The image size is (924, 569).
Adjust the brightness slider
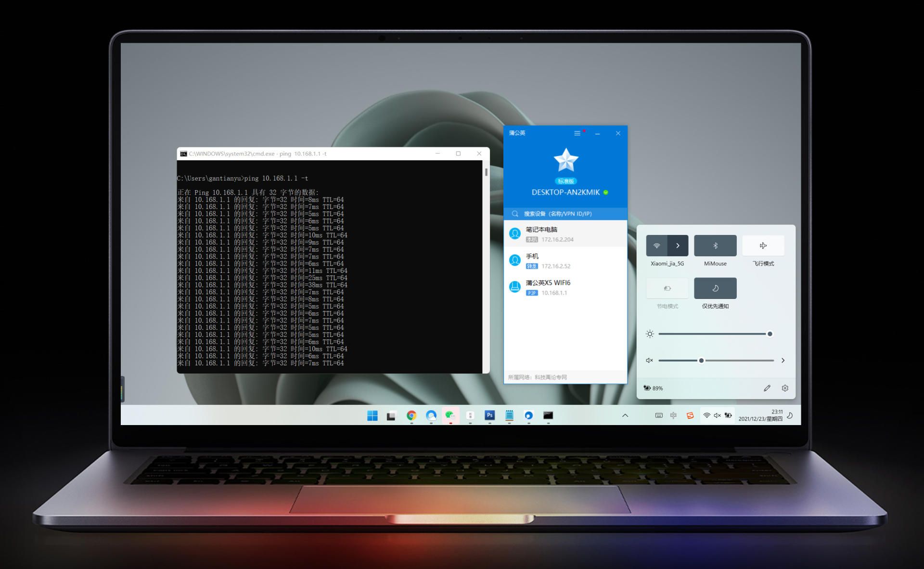pyautogui.click(x=716, y=334)
